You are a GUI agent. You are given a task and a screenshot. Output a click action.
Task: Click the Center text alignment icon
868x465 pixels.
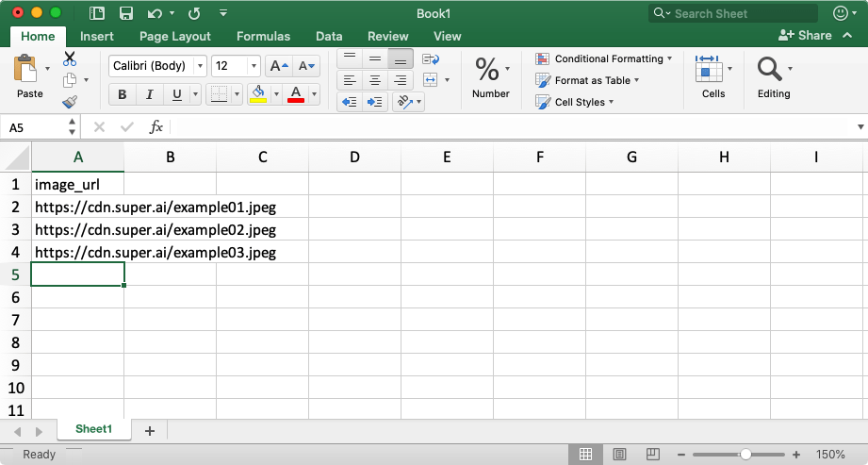(375, 80)
